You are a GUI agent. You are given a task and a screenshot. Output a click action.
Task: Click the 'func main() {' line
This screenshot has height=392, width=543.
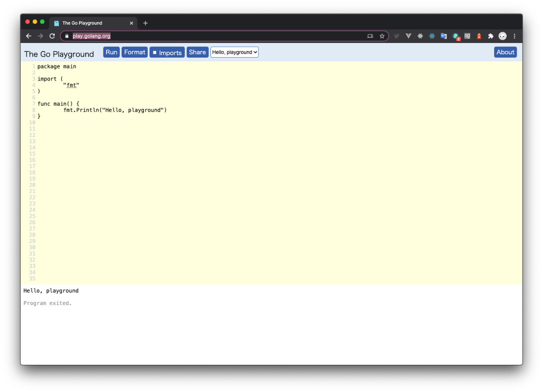coord(58,104)
